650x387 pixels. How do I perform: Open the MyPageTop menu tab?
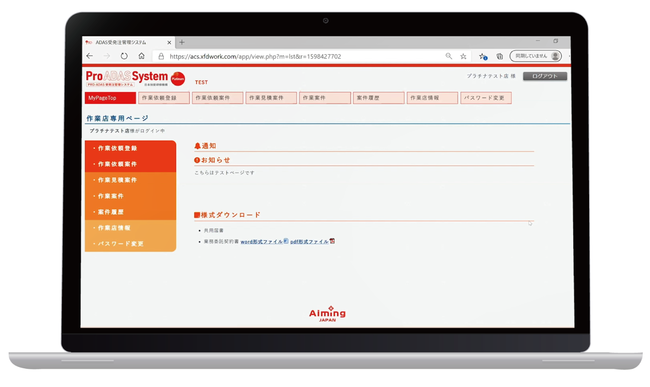pyautogui.click(x=110, y=98)
